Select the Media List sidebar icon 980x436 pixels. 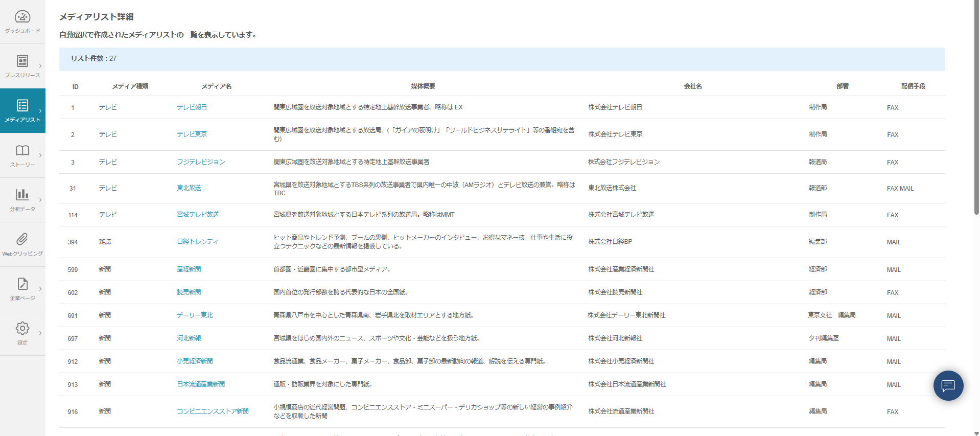coord(22,106)
